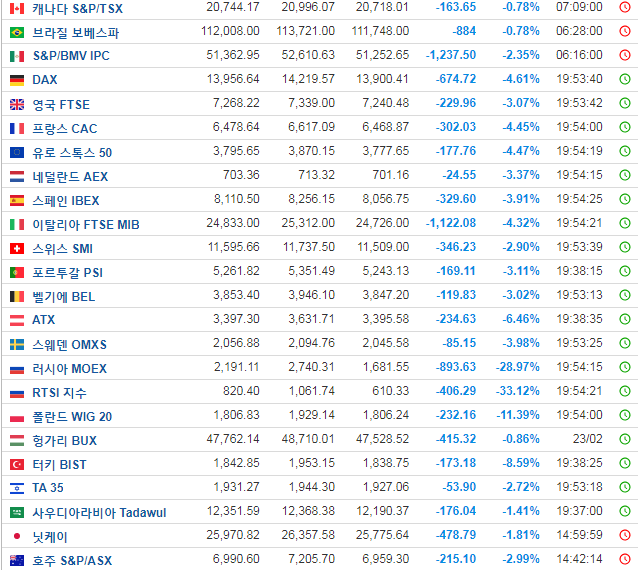
Task: Select the -11.39% value for 폴란드 WIG 20
Action: point(518,415)
